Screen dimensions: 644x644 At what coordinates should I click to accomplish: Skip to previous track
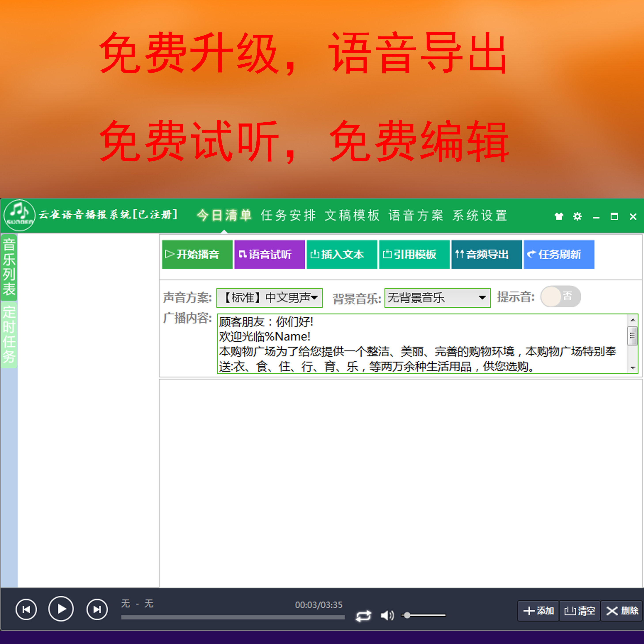tap(26, 609)
